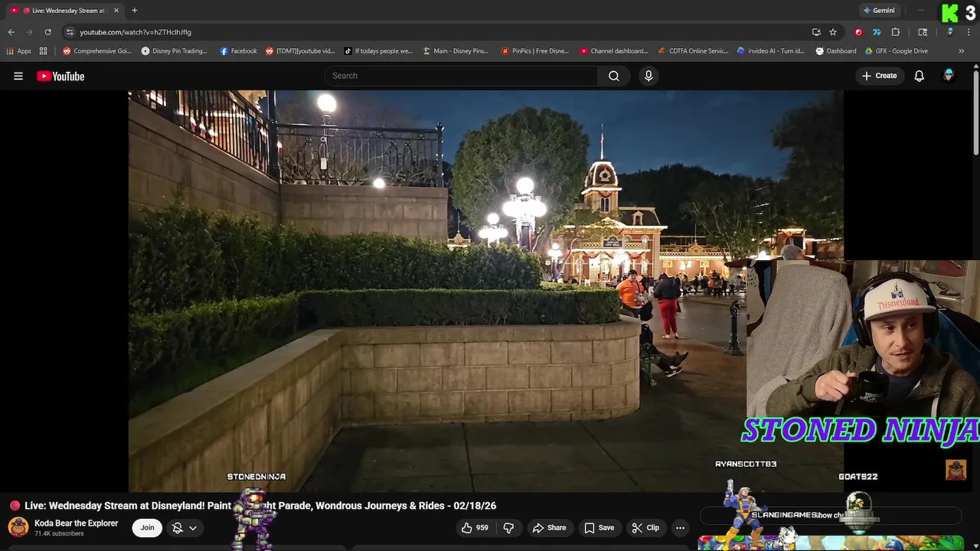Click the browser back arrow

click(11, 32)
